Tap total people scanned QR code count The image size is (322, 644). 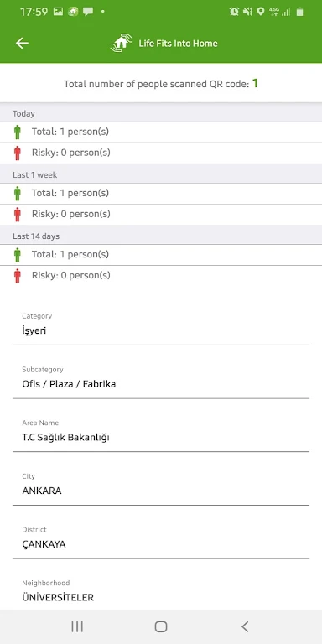coord(255,83)
